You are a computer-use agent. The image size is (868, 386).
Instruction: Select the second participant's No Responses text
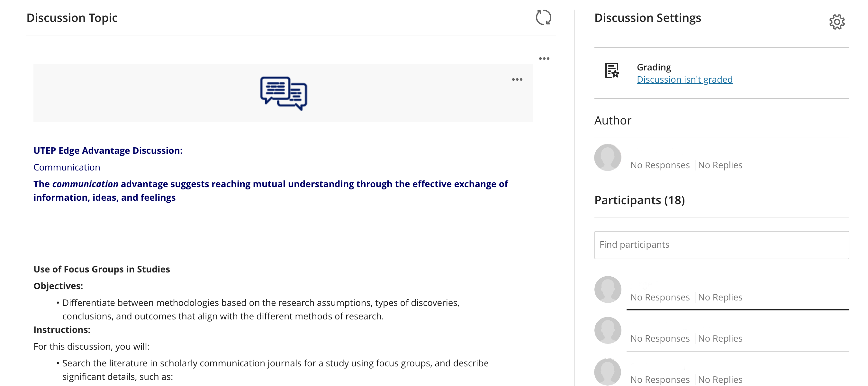coord(660,338)
